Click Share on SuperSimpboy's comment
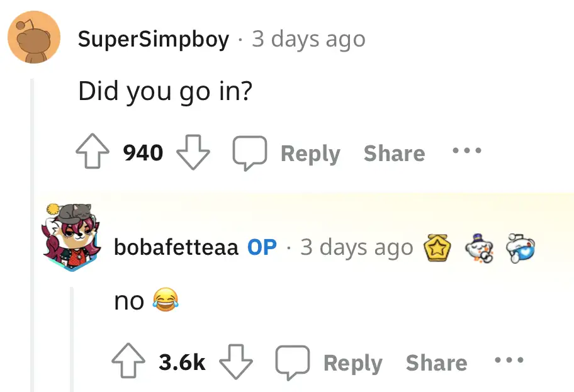This screenshot has width=574, height=392. tap(394, 153)
